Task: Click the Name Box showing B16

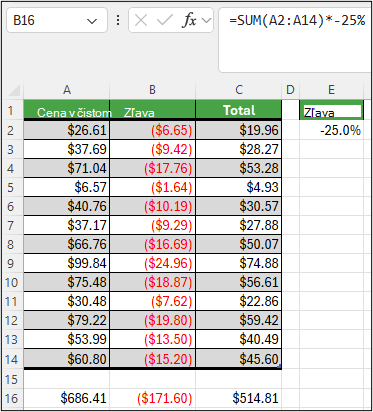Action: tap(57, 20)
